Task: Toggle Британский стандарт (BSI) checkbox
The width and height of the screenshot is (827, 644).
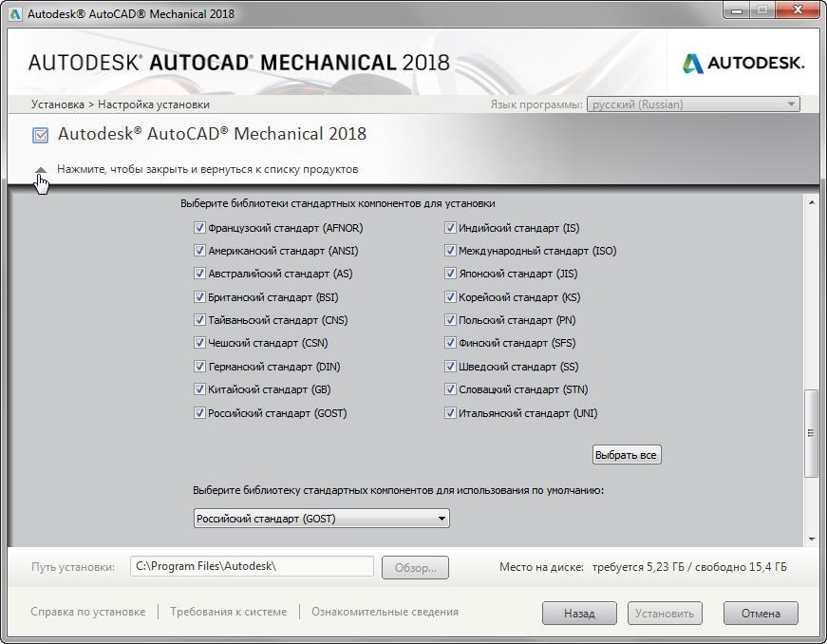Action: 199,296
